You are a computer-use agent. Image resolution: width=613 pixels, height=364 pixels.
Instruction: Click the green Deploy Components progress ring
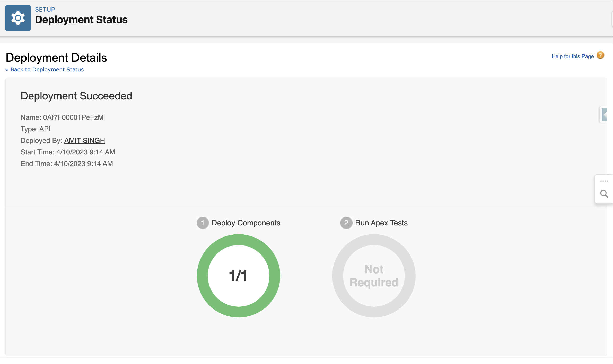[x=238, y=239]
